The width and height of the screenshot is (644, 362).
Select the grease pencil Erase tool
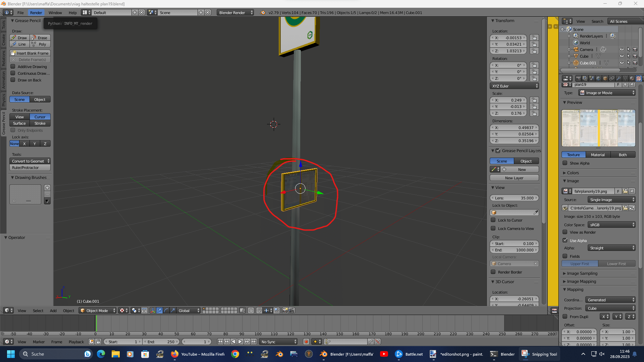pos(40,38)
